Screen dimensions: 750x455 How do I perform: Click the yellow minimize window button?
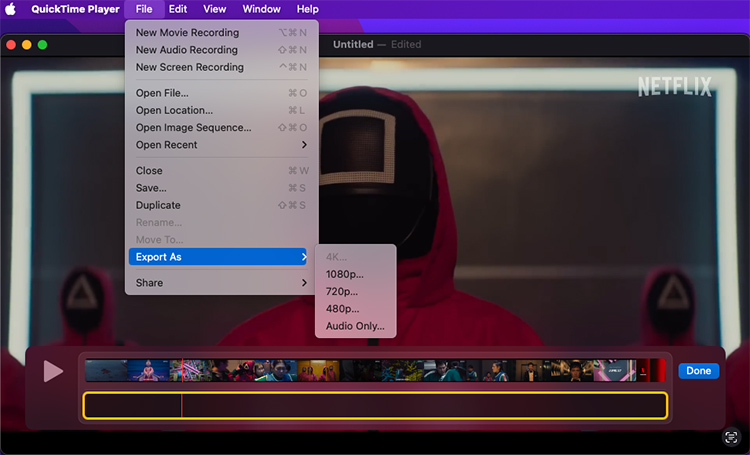coord(27,45)
